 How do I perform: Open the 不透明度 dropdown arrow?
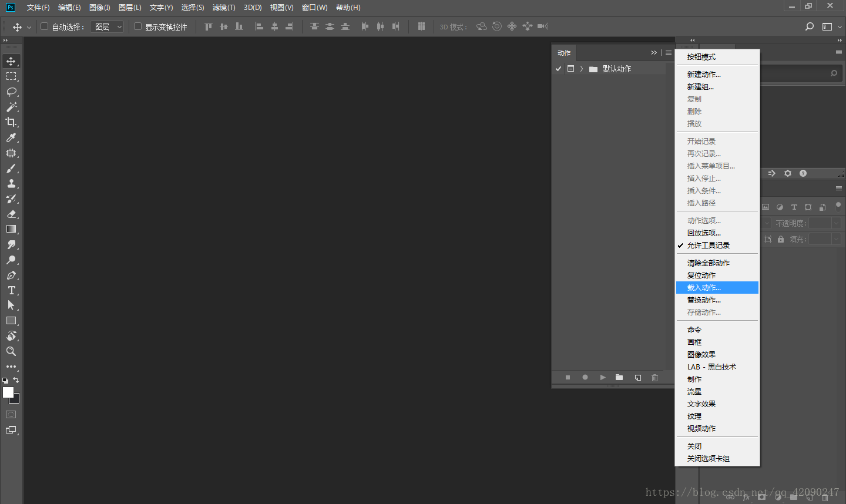pyautogui.click(x=837, y=223)
